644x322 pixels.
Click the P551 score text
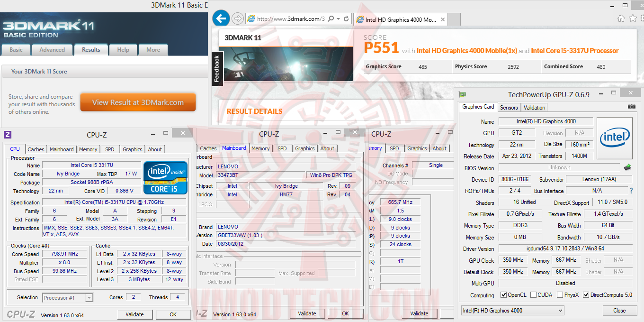[381, 48]
